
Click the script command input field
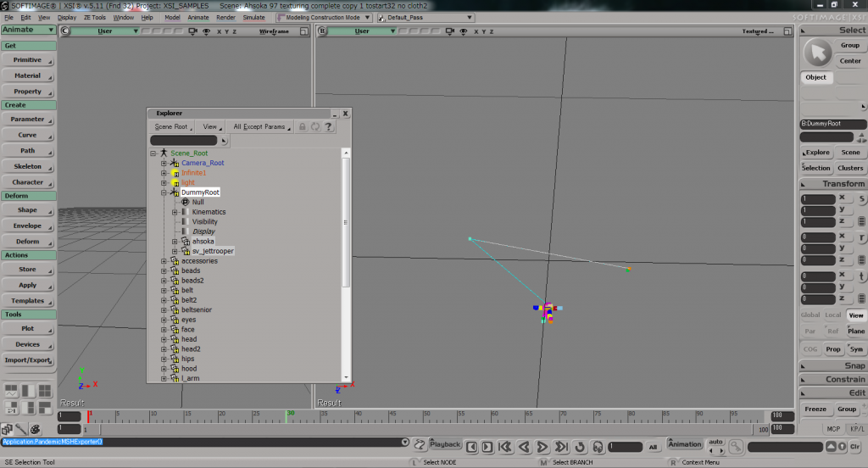(x=202, y=442)
